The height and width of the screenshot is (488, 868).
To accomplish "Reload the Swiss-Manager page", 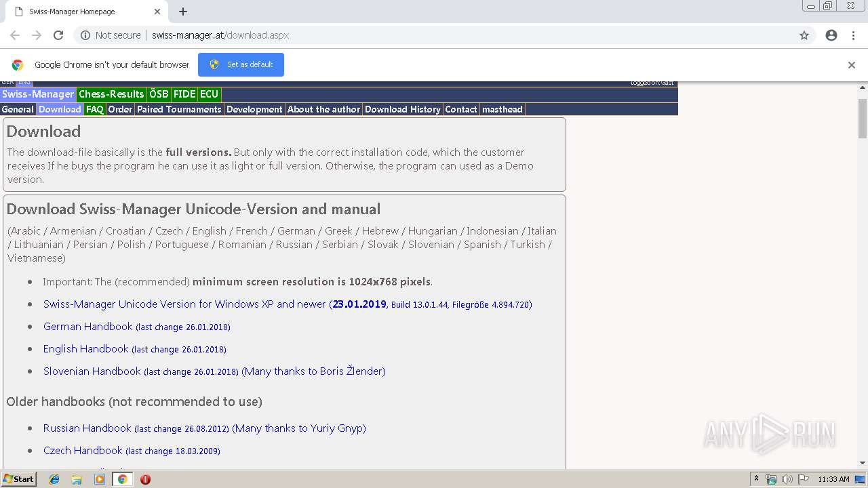I will (x=58, y=35).
